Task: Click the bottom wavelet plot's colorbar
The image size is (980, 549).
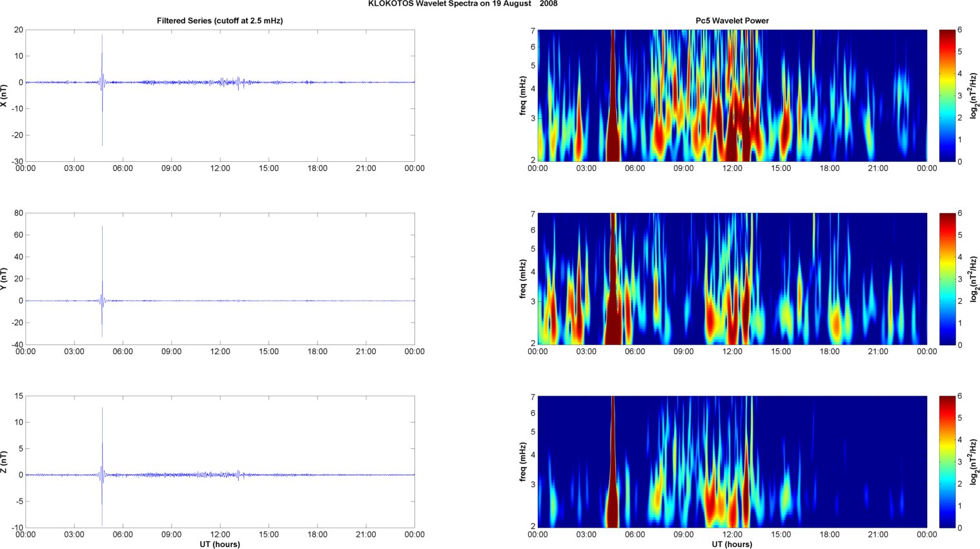Action: click(947, 462)
